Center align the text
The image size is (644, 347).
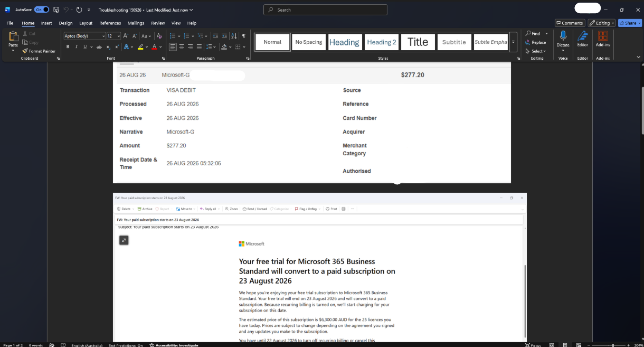coord(182,47)
